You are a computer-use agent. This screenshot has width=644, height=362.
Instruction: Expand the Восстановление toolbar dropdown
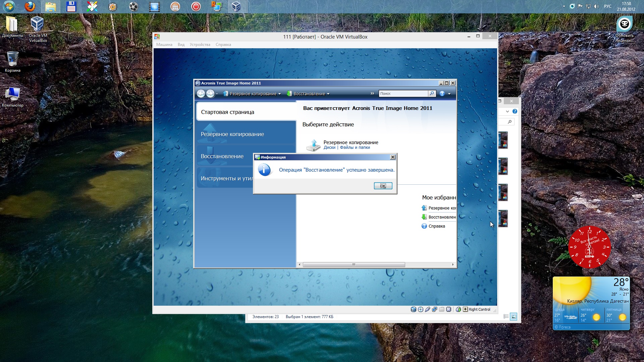click(x=328, y=94)
